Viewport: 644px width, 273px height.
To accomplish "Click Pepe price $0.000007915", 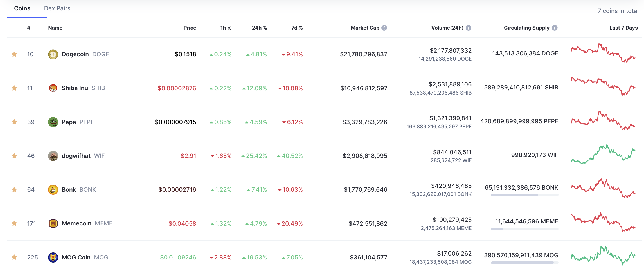I will [x=175, y=122].
